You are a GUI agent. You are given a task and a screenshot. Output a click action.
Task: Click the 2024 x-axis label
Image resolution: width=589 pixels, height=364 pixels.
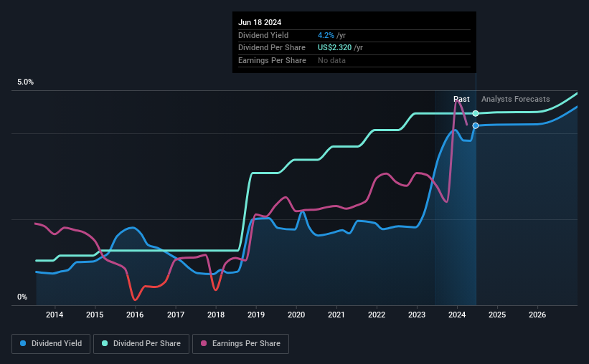[457, 315]
